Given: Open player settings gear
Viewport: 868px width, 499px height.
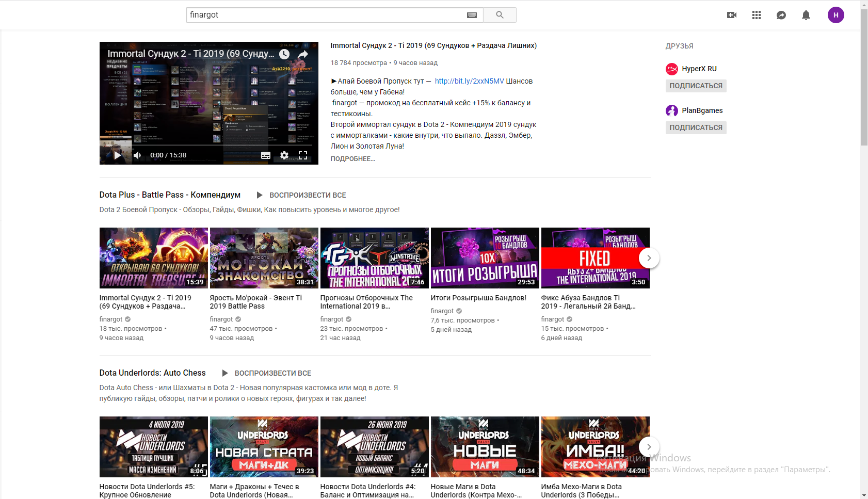Looking at the screenshot, I should click(284, 155).
